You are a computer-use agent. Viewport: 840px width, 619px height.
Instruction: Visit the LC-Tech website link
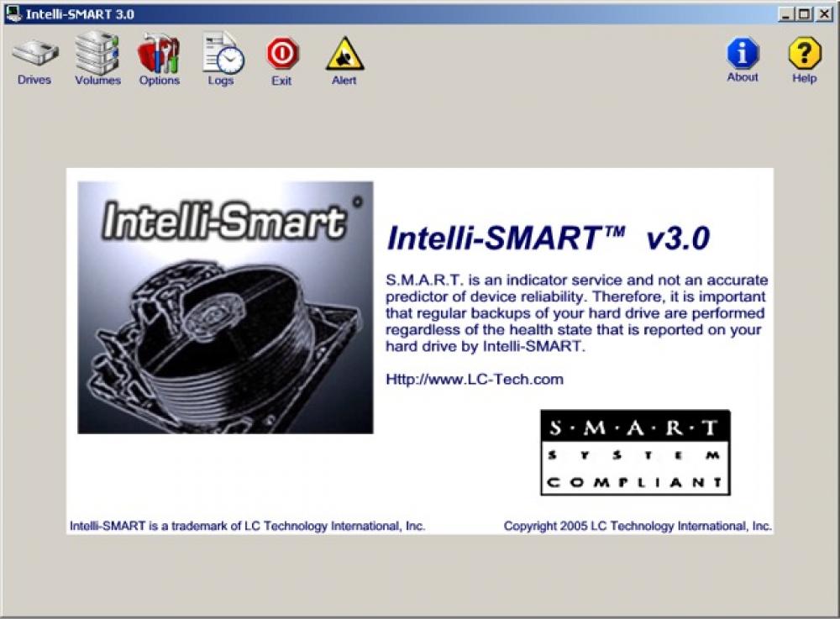476,379
